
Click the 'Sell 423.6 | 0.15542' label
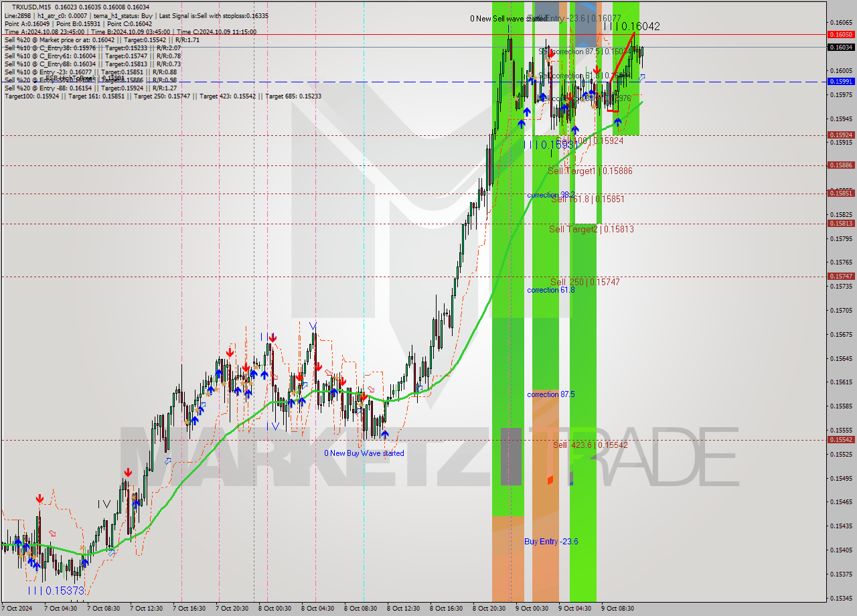click(591, 445)
